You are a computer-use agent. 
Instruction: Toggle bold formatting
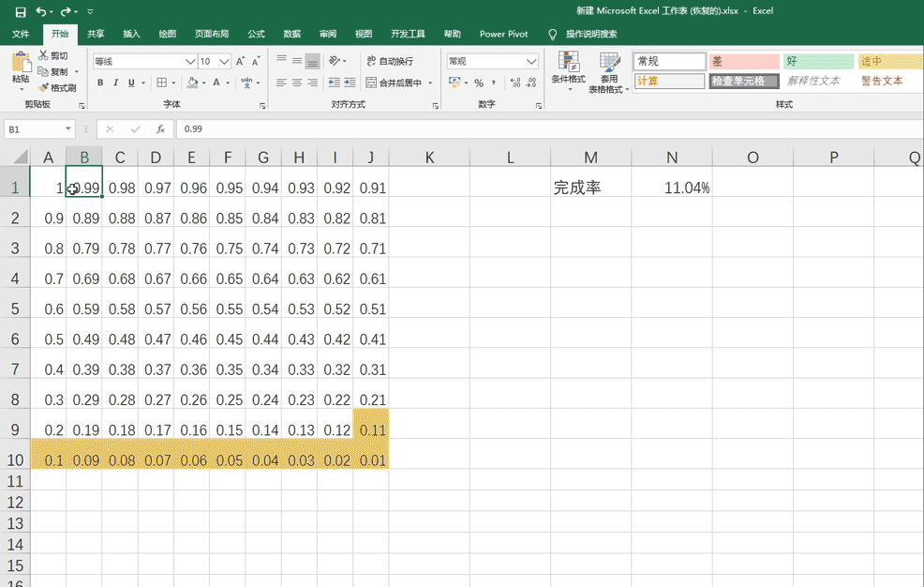click(100, 83)
